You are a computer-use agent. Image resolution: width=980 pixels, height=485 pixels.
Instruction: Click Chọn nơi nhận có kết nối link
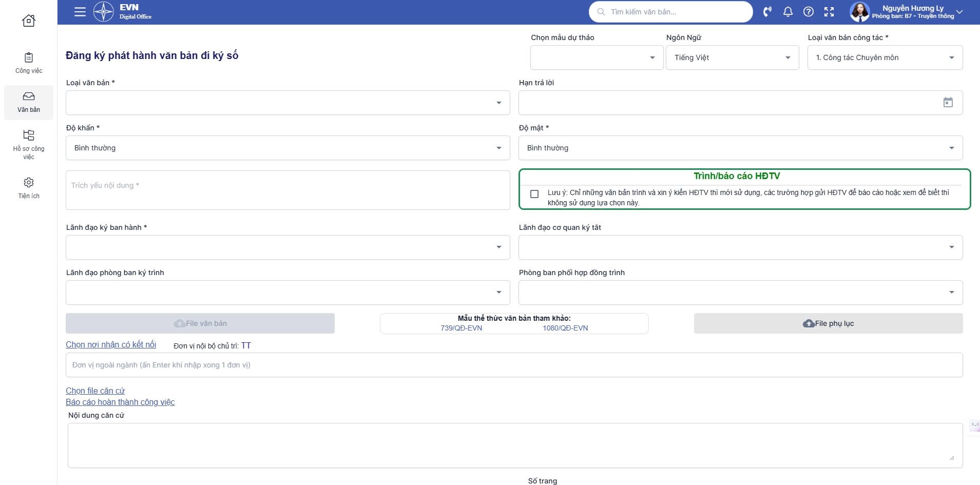(x=111, y=345)
